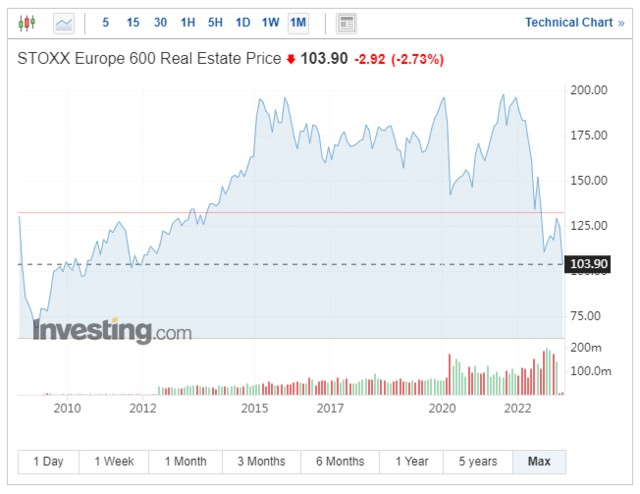Click the red down arrow price indicator
Screen dimensions: 640x494
pyautogui.click(x=291, y=59)
